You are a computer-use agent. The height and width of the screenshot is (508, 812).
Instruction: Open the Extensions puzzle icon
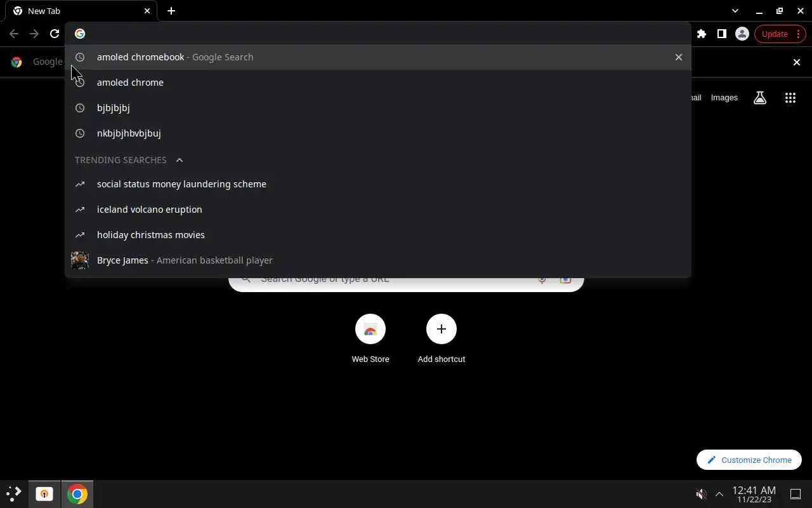point(702,34)
